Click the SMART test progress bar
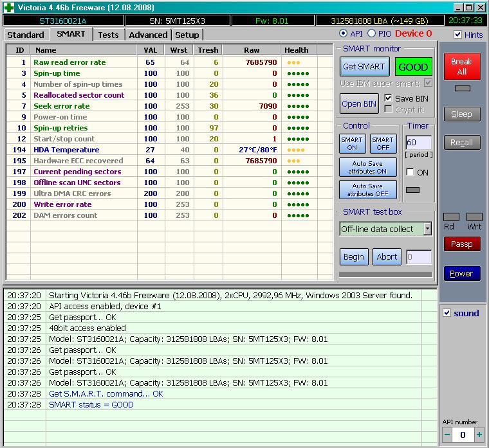Screen dimensions: 489x448 pyautogui.click(x=385, y=274)
